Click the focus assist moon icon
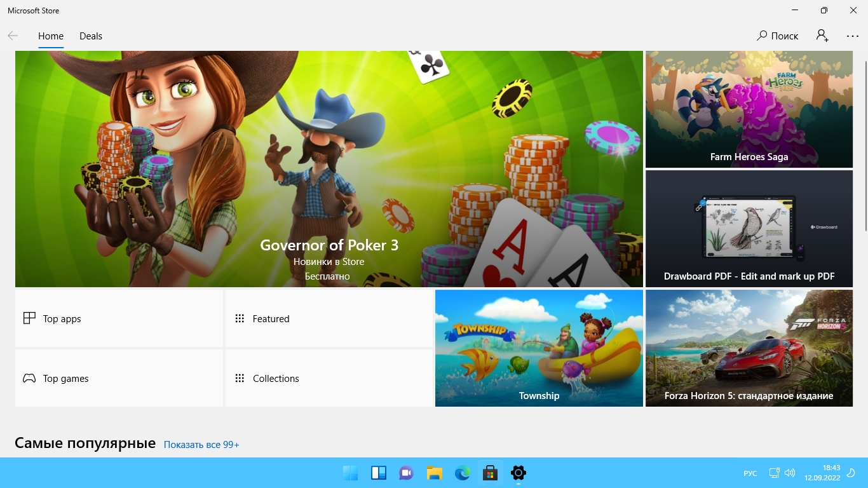868x488 pixels. point(851,473)
